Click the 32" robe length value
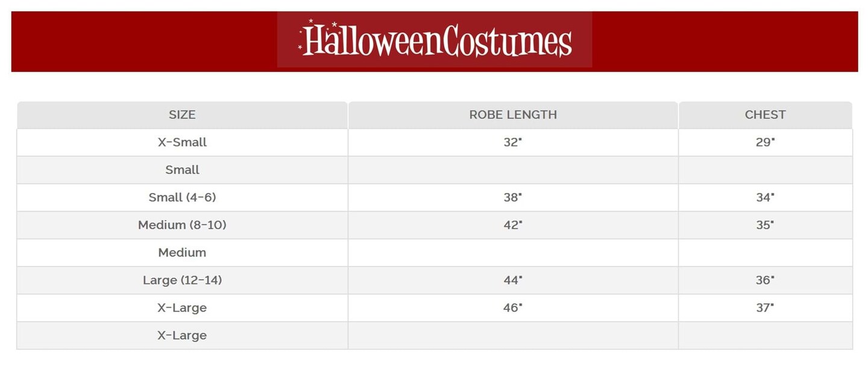The width and height of the screenshot is (868, 366). (512, 142)
